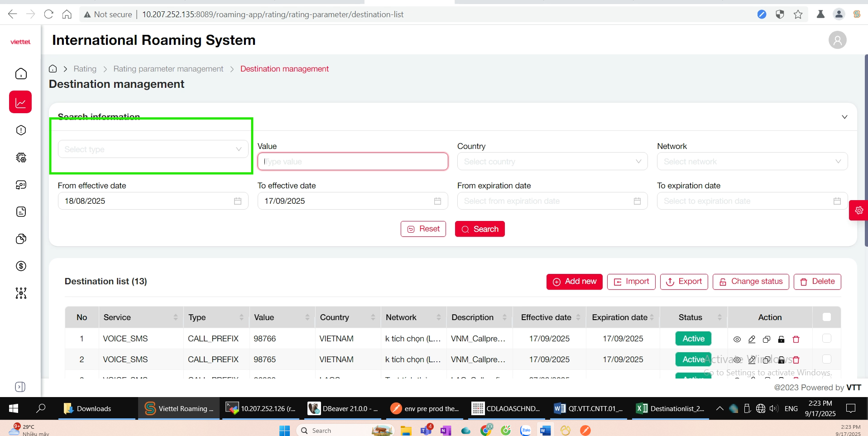The height and width of the screenshot is (436, 868).
Task: Open the red floating settings gear
Action: point(858,211)
